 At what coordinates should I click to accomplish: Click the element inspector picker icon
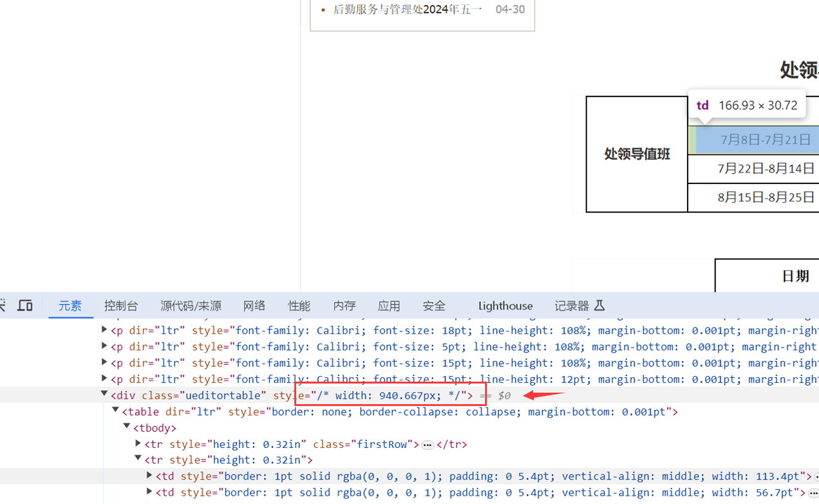[3, 305]
